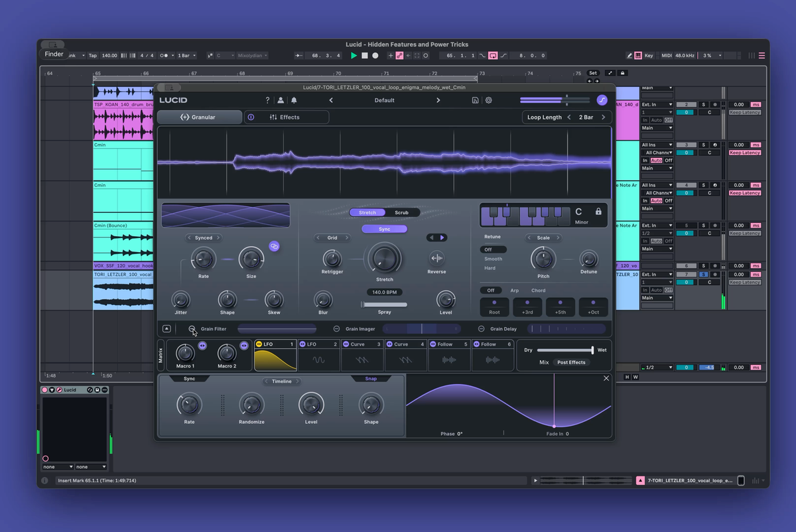
Task: Open Lucid help question mark icon
Action: click(267, 100)
